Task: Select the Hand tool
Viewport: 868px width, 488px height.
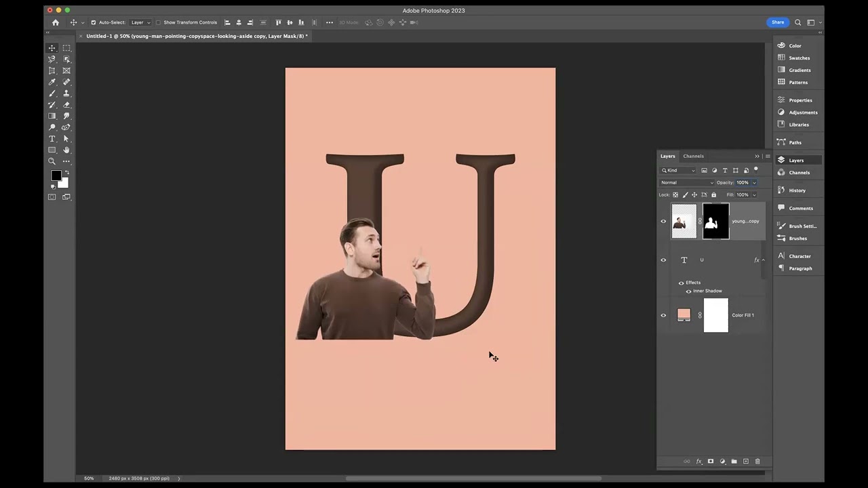Action: [66, 150]
